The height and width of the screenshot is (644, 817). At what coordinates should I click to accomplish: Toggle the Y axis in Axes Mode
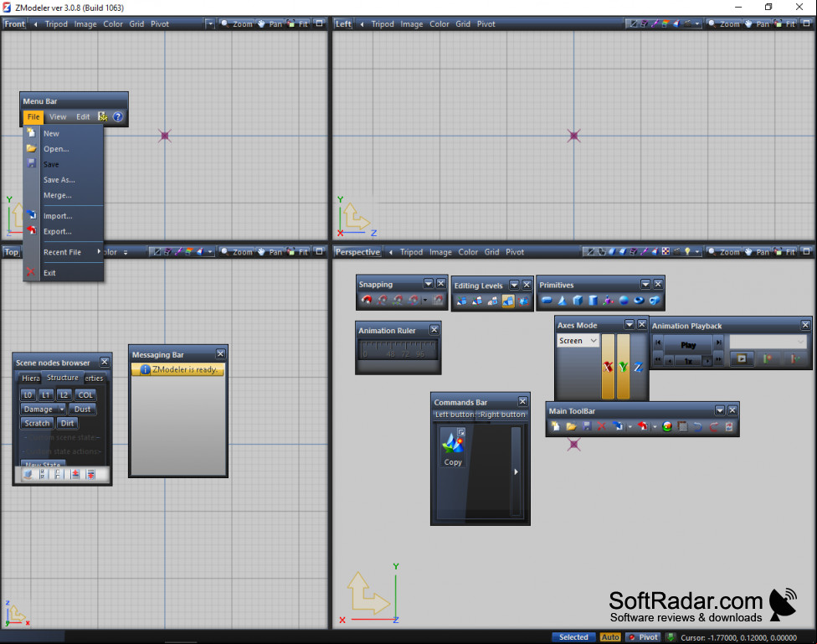[623, 367]
